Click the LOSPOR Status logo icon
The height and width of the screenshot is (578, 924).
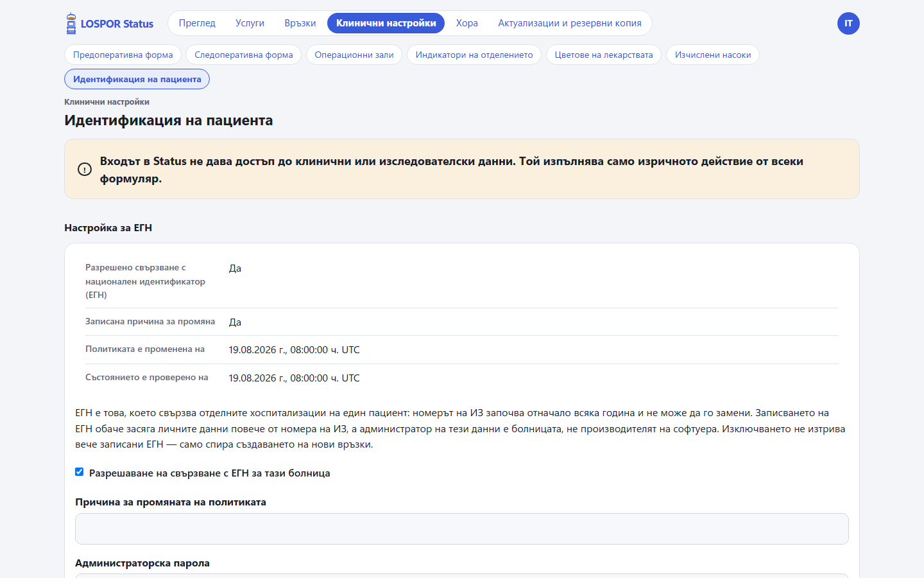click(71, 24)
